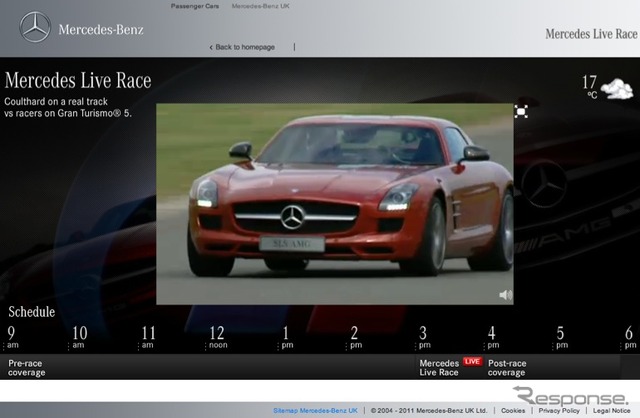Jump to 3 pm on schedule
640x418 pixels.
[x=424, y=338]
